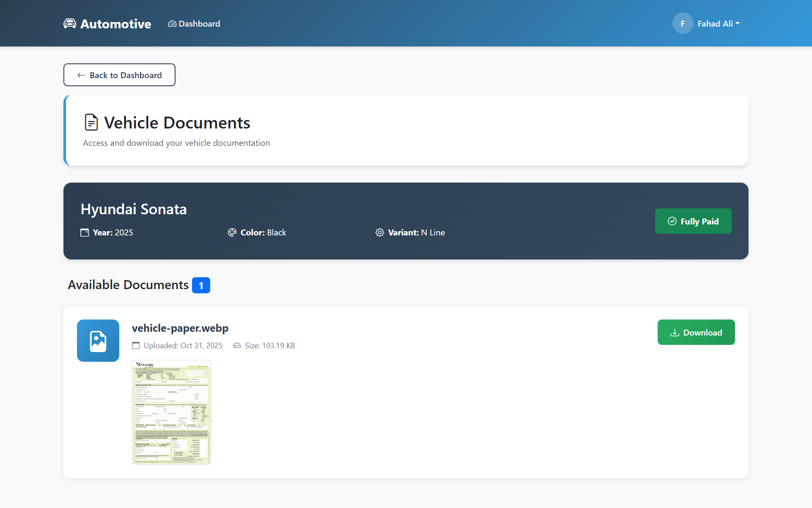The height and width of the screenshot is (508, 812).
Task: Click the Automotive brand title link
Action: [x=115, y=24]
